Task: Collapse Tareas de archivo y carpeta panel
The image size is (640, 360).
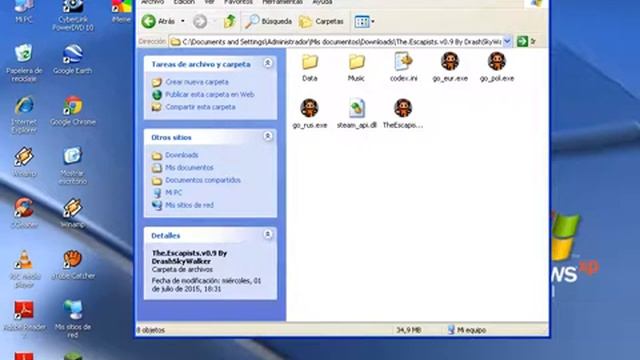Action: click(268, 63)
